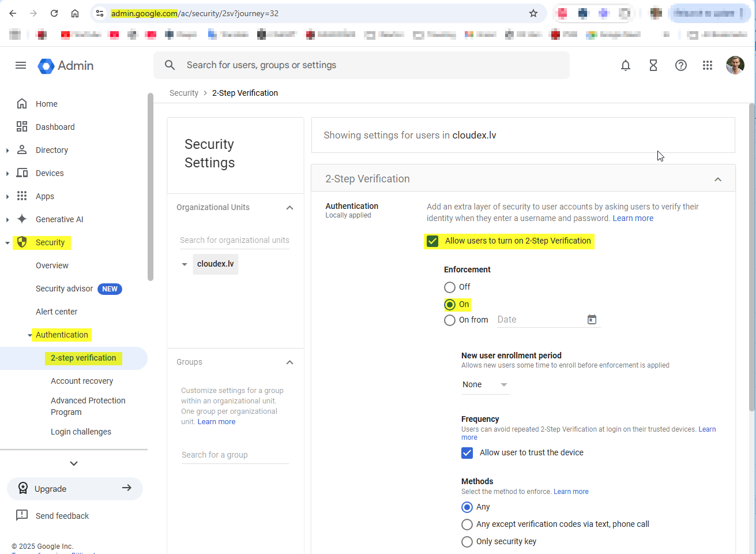Select the cloudex.lv organizational unit

click(216, 264)
